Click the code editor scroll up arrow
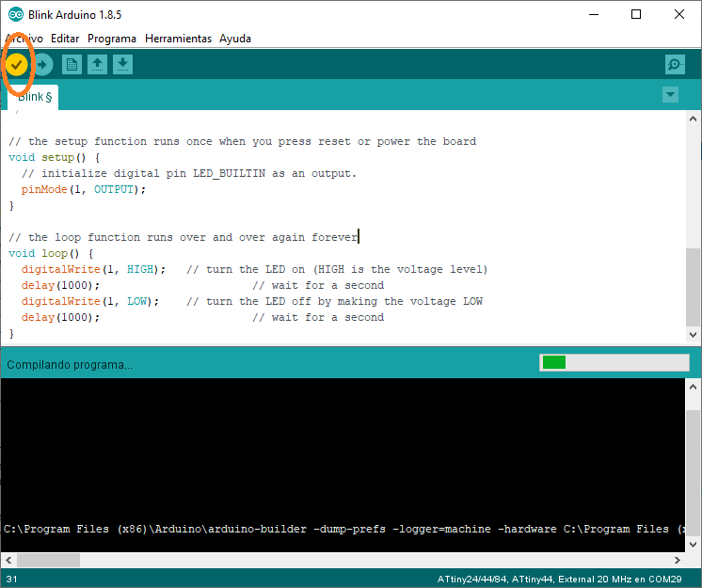This screenshot has width=702, height=588. (x=693, y=119)
